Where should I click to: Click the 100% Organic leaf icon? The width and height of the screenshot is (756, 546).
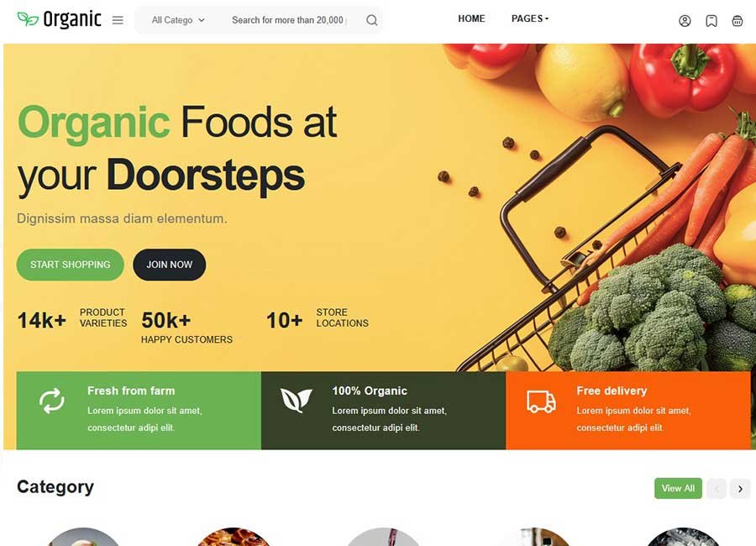tap(296, 400)
